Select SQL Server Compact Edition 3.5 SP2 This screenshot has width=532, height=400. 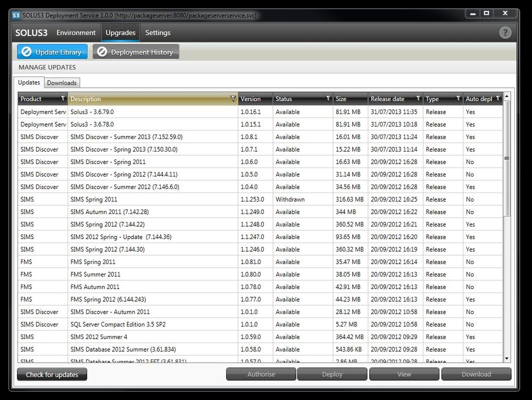[260, 324]
